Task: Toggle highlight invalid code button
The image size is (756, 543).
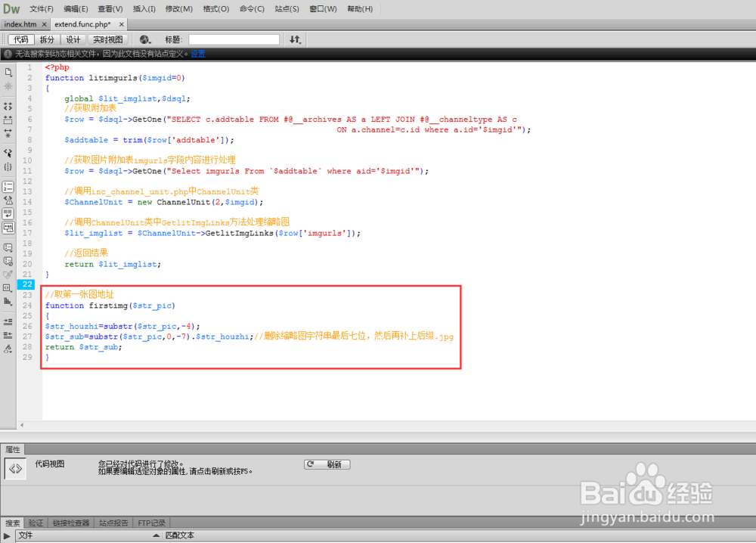Action: point(8,200)
